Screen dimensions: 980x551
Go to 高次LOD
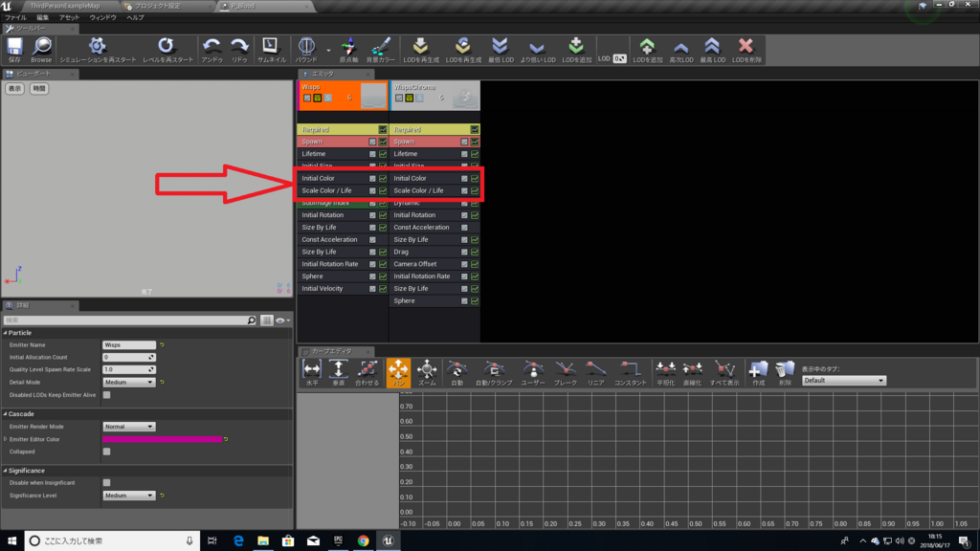pos(680,48)
